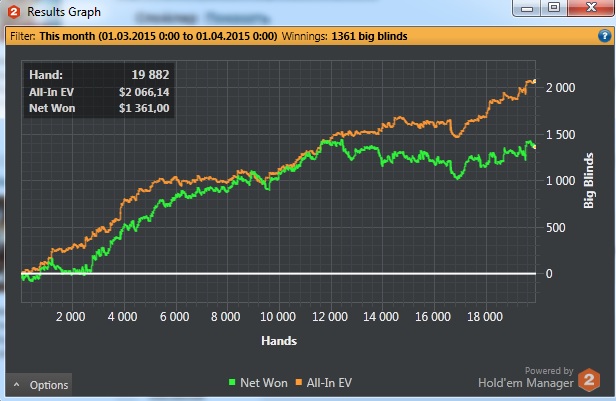The width and height of the screenshot is (616, 401).
Task: Click the Net Won $1 361,00 value
Action: coord(144,108)
